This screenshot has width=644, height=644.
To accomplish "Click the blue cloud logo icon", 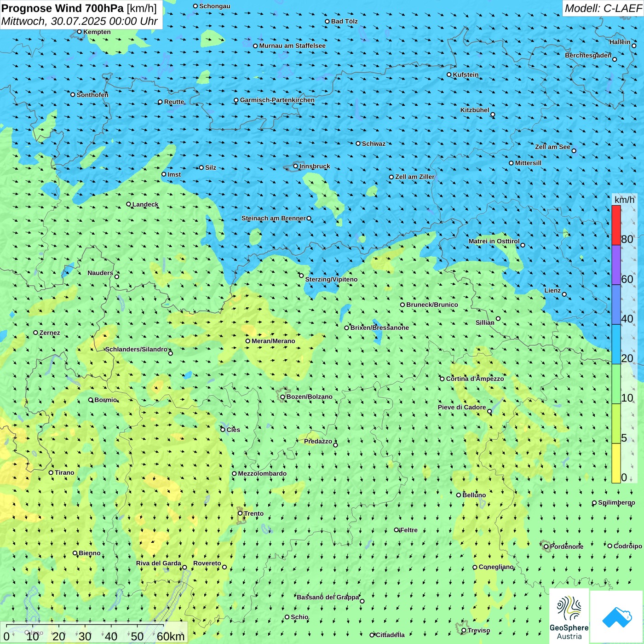I will coord(617,617).
